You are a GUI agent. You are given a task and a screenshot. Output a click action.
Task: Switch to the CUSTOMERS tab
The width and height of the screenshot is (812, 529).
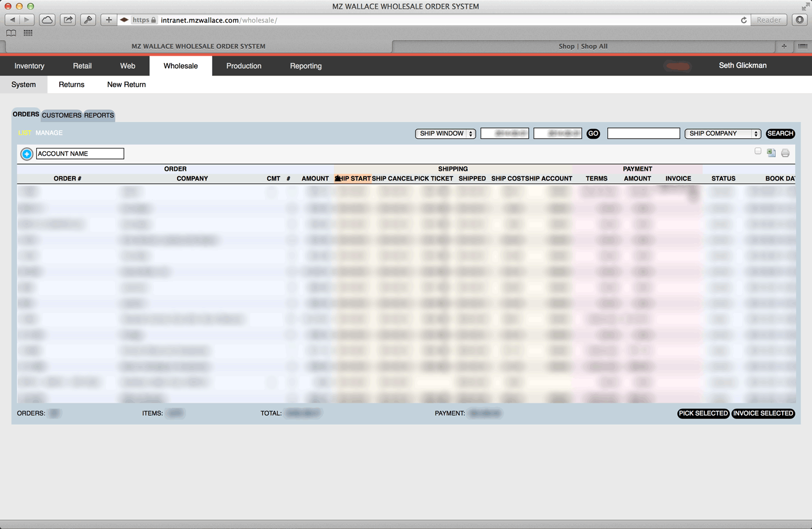pos(61,116)
